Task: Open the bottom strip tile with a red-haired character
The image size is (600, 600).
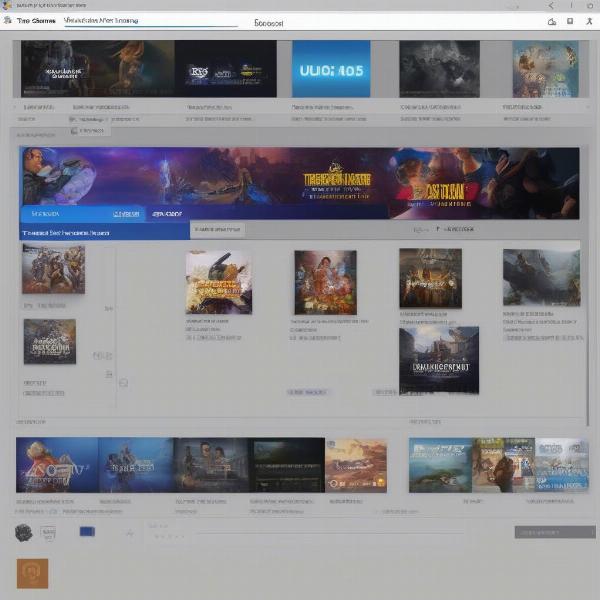Action: click(57, 465)
